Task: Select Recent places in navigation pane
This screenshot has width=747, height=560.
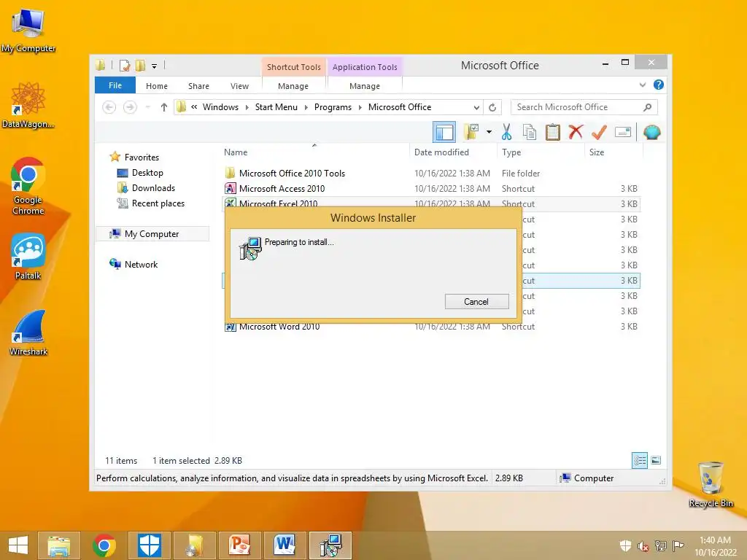Action: click(x=158, y=203)
